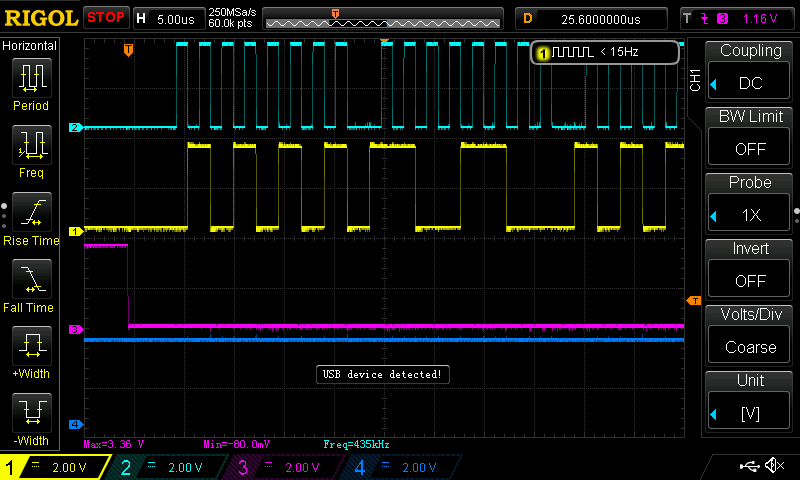Dismiss the USB device detected message
800x480 pixels.
point(383,374)
